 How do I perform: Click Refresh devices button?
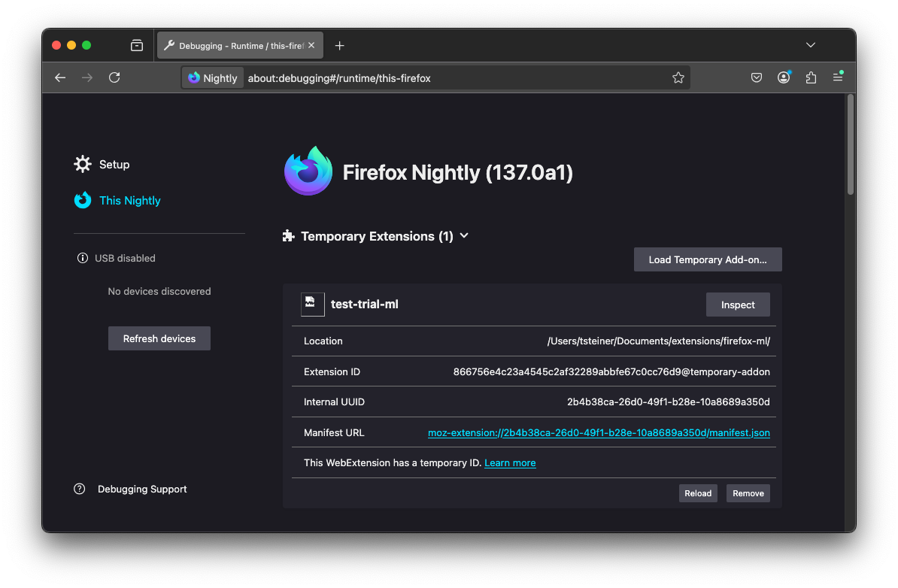pyautogui.click(x=159, y=338)
